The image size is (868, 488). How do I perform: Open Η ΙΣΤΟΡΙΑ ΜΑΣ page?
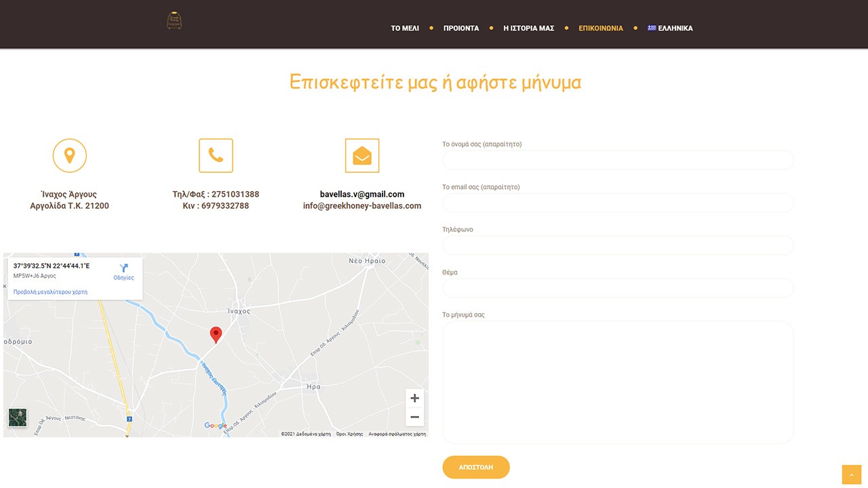[528, 28]
